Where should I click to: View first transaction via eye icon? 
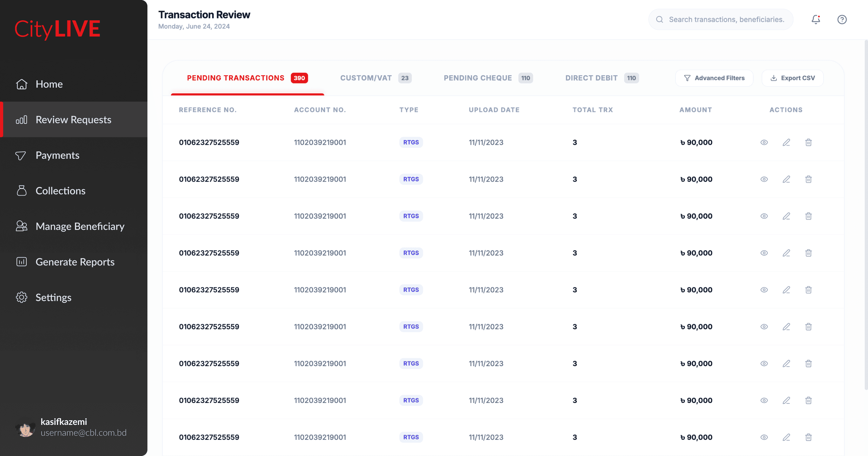click(764, 143)
